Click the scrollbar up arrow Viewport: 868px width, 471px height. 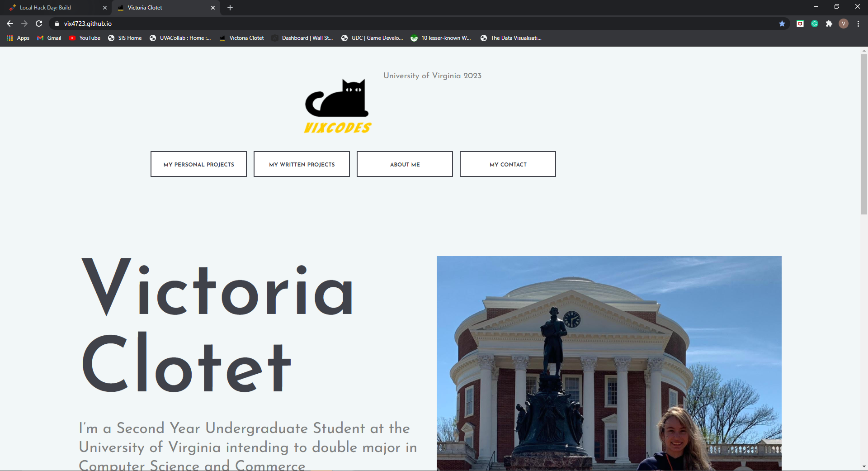[x=864, y=51]
